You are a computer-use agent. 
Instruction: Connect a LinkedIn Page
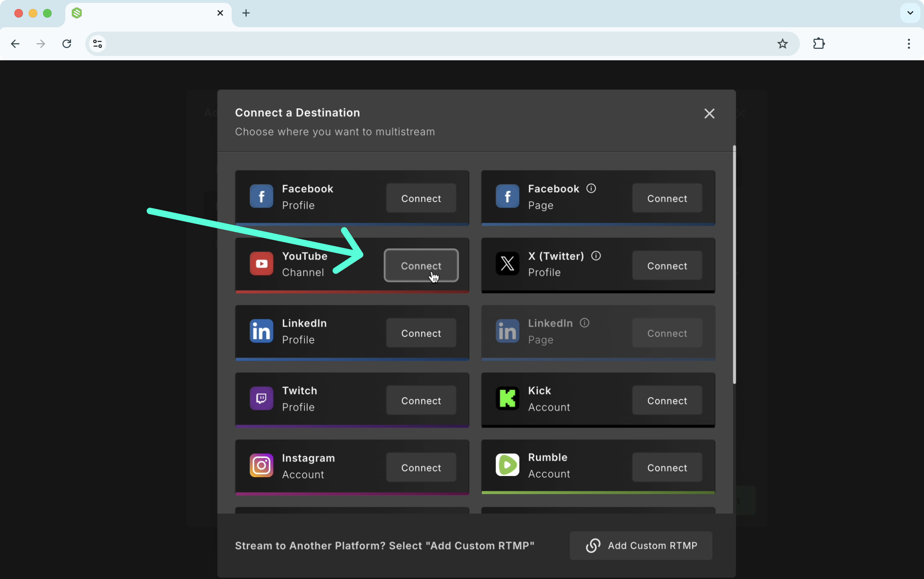point(667,333)
